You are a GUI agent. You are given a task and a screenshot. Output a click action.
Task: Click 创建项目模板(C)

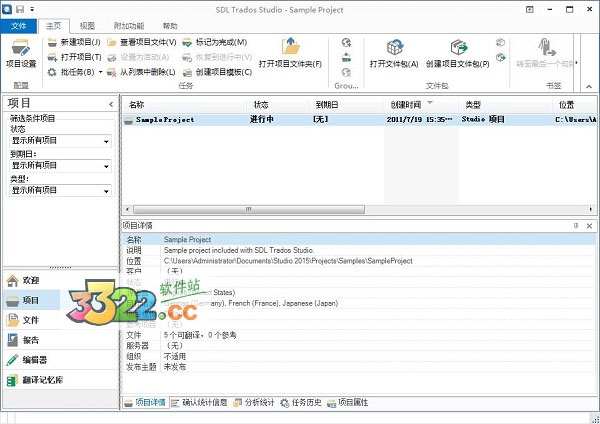pos(217,72)
